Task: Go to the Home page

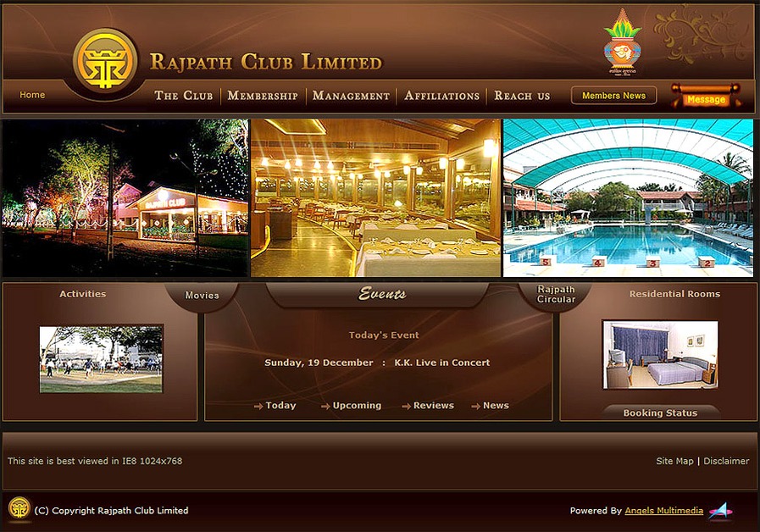Action: [32, 95]
